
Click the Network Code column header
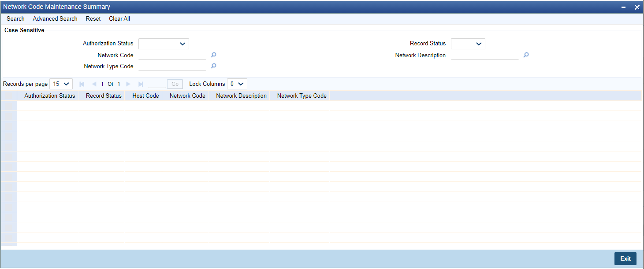coord(187,96)
